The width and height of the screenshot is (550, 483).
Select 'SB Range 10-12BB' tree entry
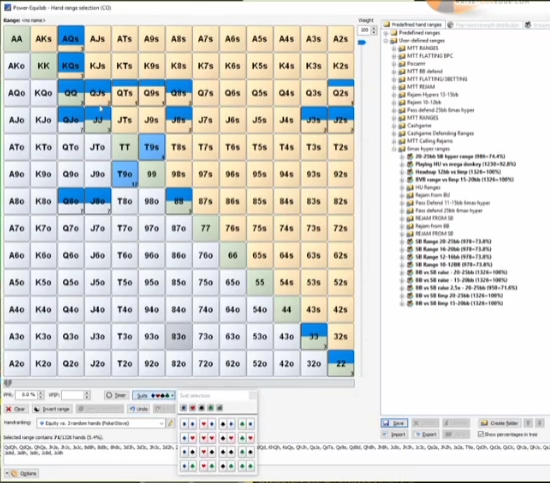(x=454, y=265)
